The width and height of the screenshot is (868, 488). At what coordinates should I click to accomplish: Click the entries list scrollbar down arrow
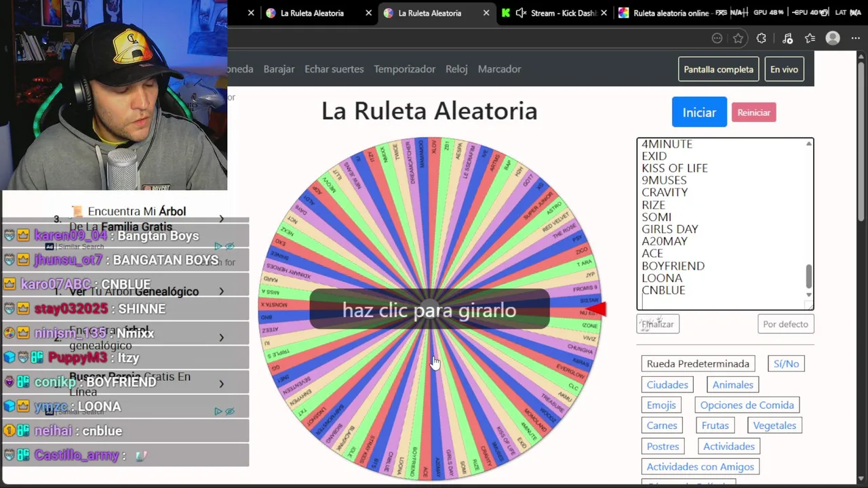click(x=808, y=295)
